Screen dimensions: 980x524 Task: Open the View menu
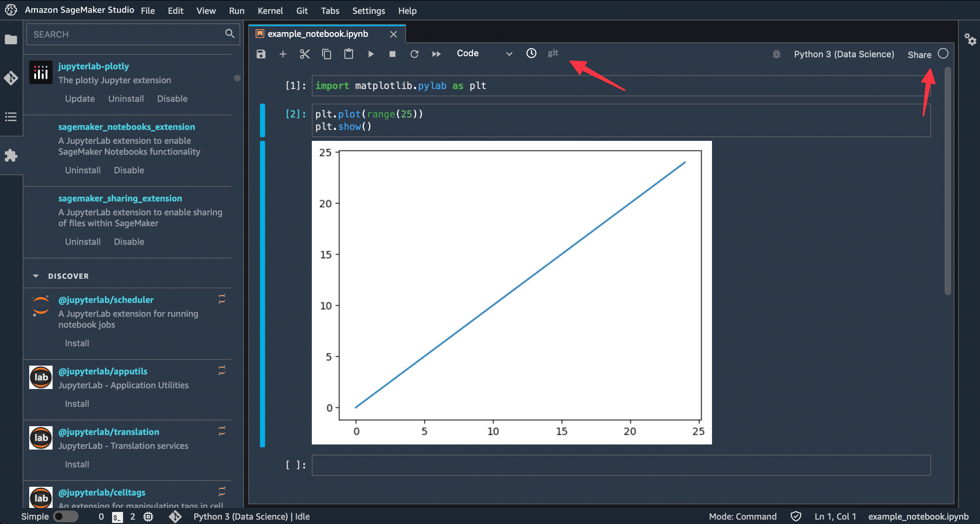click(206, 11)
